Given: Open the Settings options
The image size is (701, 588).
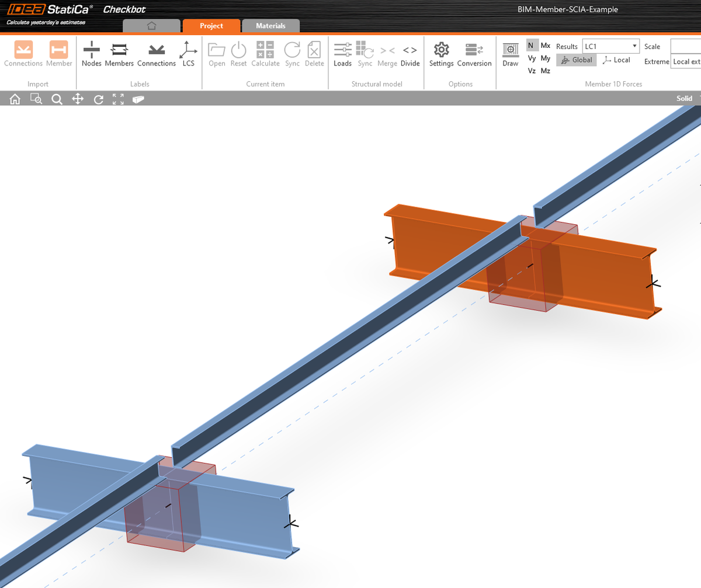Looking at the screenshot, I should [x=441, y=54].
